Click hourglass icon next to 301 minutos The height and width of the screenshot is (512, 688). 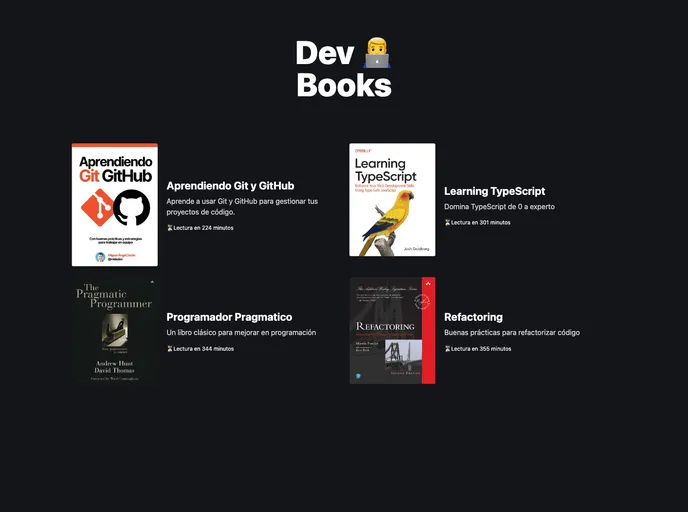448,222
